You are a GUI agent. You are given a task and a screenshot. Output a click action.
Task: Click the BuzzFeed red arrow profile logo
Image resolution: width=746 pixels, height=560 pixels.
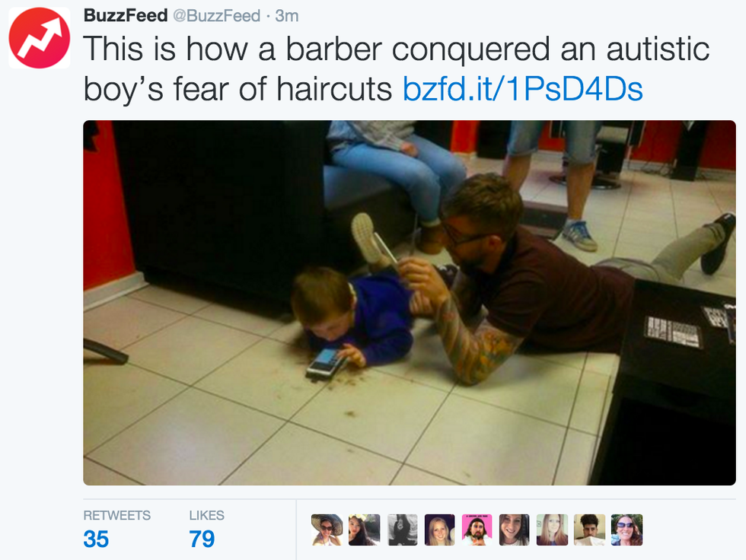click(39, 37)
